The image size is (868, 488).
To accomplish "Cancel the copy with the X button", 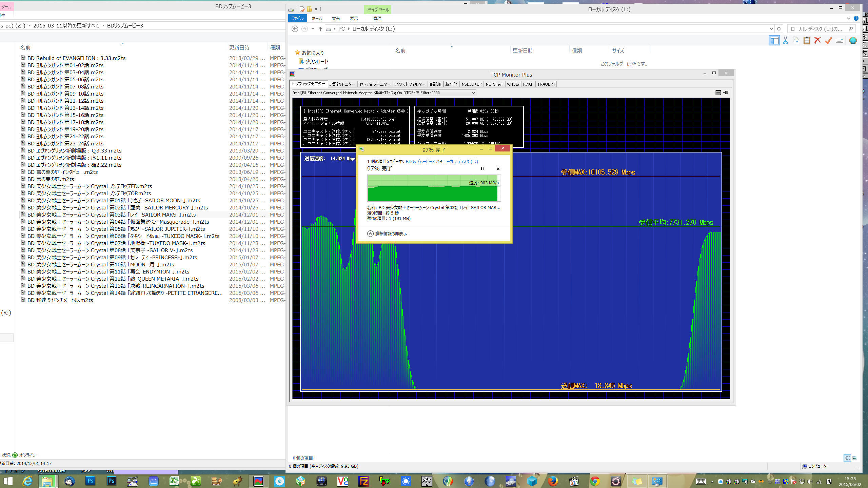I will click(x=498, y=169).
